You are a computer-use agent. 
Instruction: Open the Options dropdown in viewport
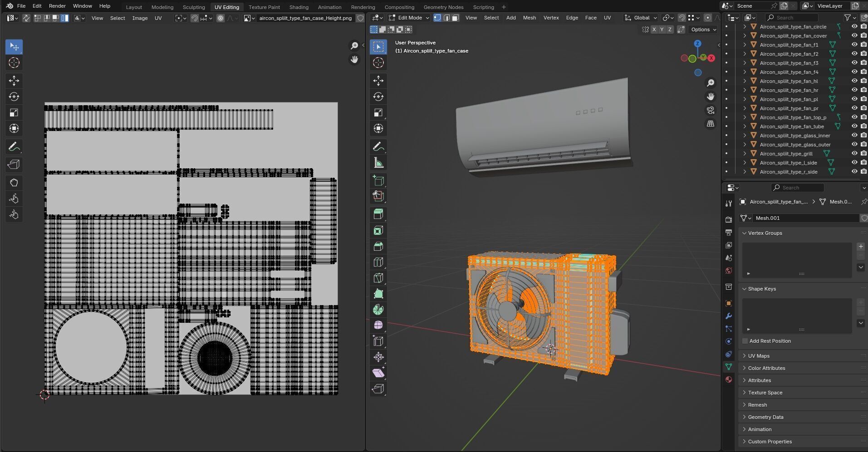pos(703,29)
